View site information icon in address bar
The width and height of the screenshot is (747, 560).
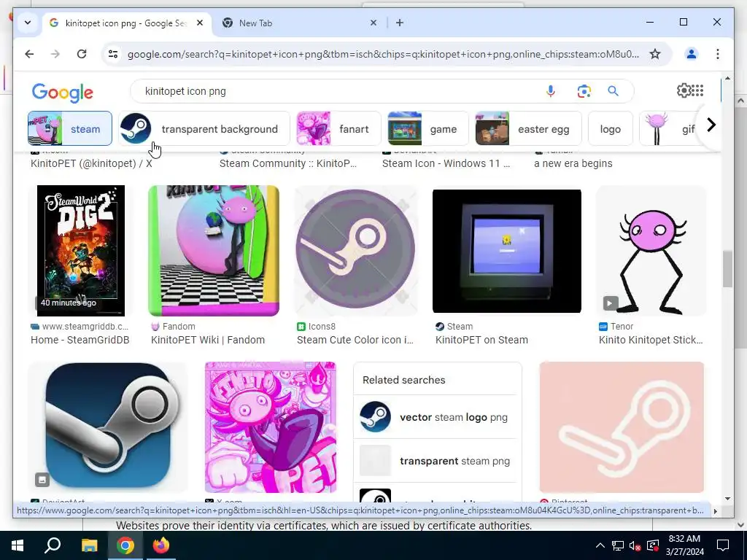click(x=113, y=54)
